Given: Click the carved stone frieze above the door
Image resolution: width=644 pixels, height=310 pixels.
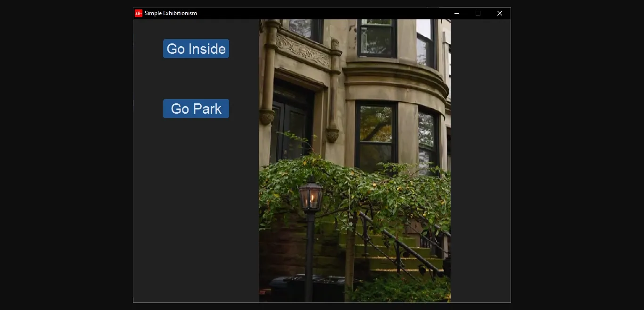Looking at the screenshot, I should click(303, 51).
